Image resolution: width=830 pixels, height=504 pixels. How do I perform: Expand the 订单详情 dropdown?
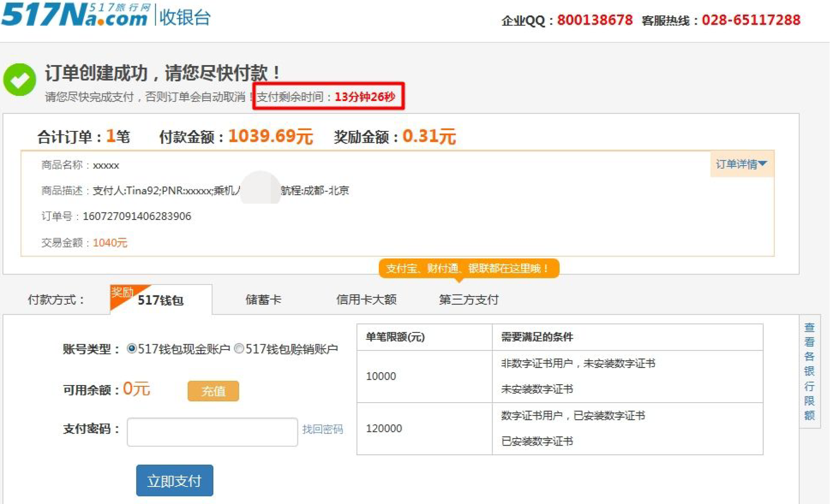tap(741, 164)
